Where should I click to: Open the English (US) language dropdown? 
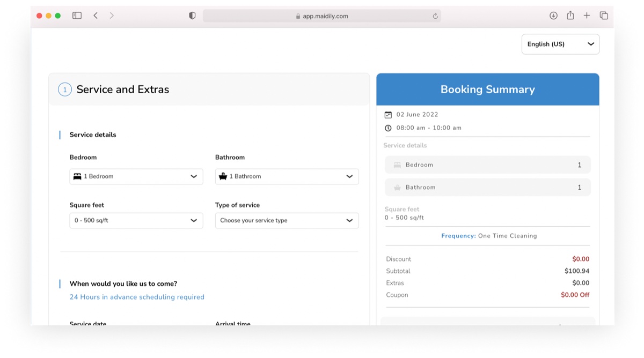click(560, 44)
